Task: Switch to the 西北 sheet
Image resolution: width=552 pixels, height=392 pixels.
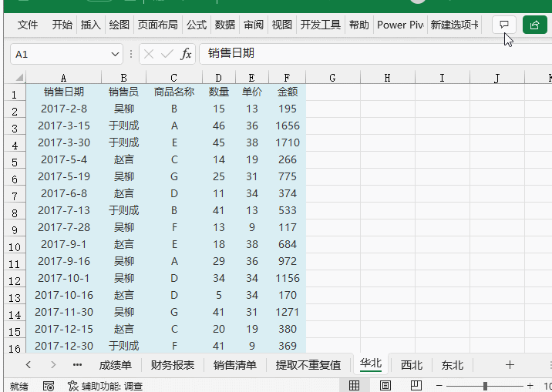Action: coord(412,365)
